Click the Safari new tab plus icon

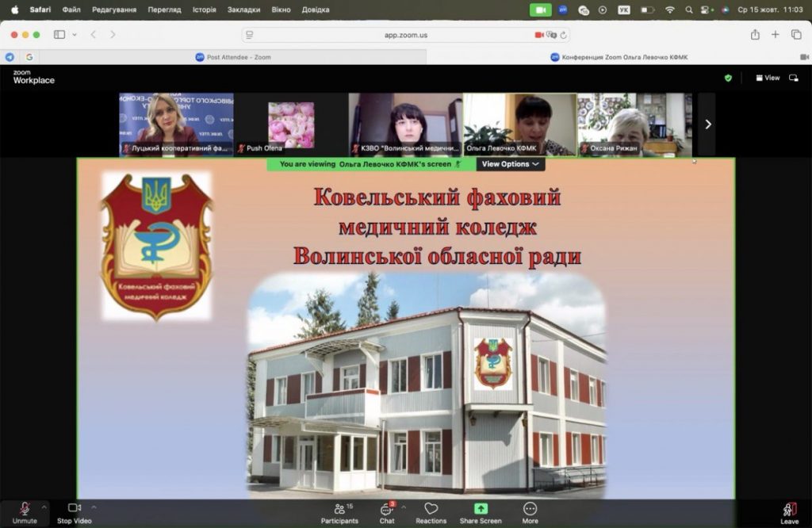776,35
